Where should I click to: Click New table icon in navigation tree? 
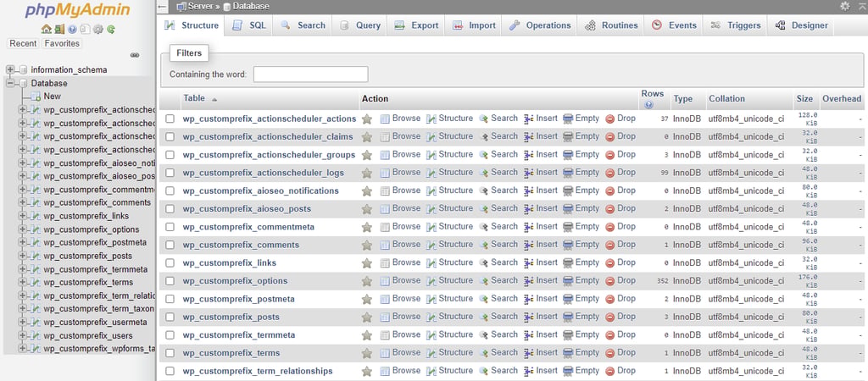click(36, 97)
